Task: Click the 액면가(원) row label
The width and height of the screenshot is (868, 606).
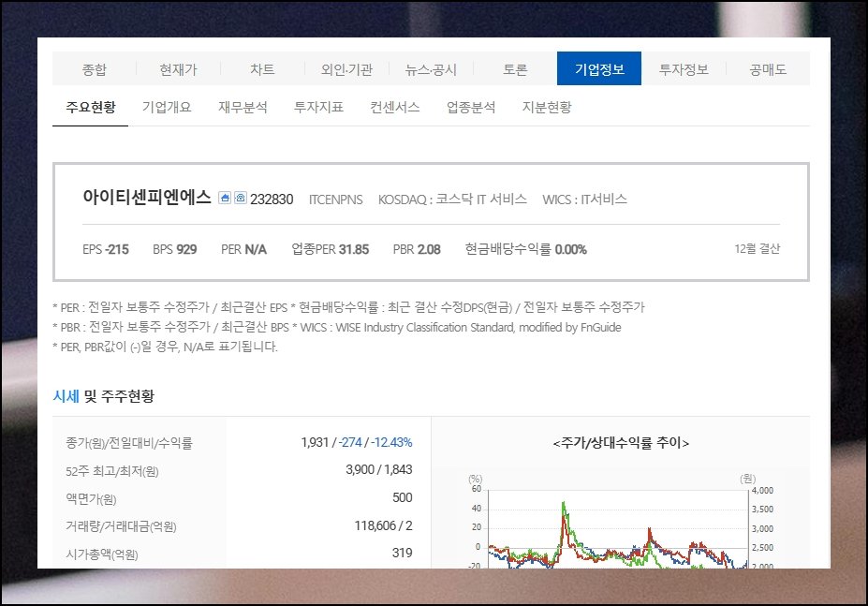Action: 92,499
